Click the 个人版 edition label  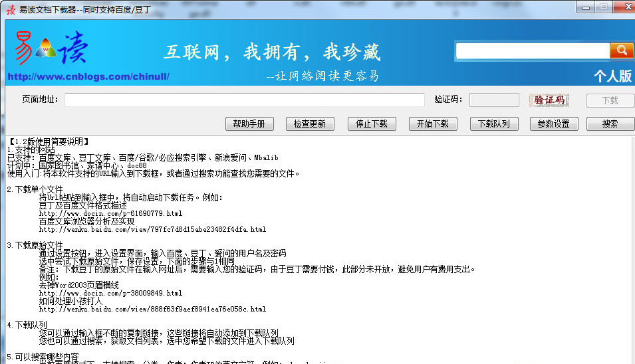tap(612, 76)
